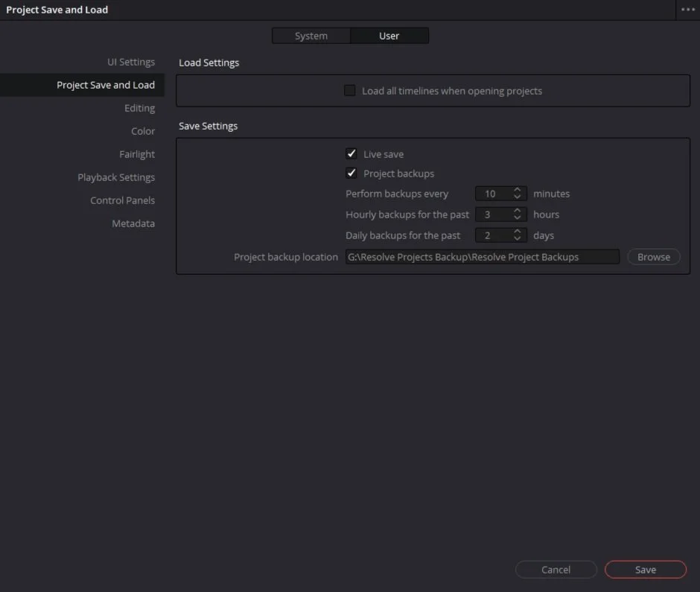Save the project settings
The width and height of the screenshot is (700, 592).
click(x=645, y=569)
